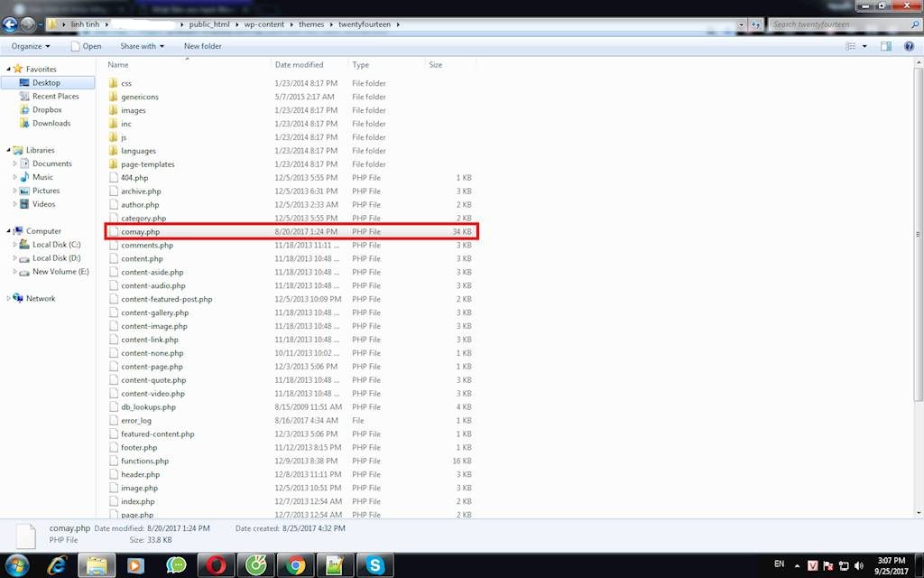Open more view options dropdown arrow
The width and height of the screenshot is (924, 578).
tap(864, 46)
